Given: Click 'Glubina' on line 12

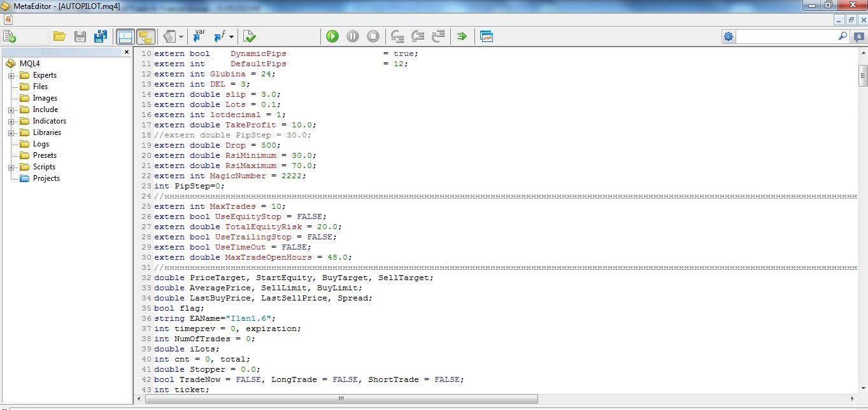Looking at the screenshot, I should pyautogui.click(x=227, y=74).
